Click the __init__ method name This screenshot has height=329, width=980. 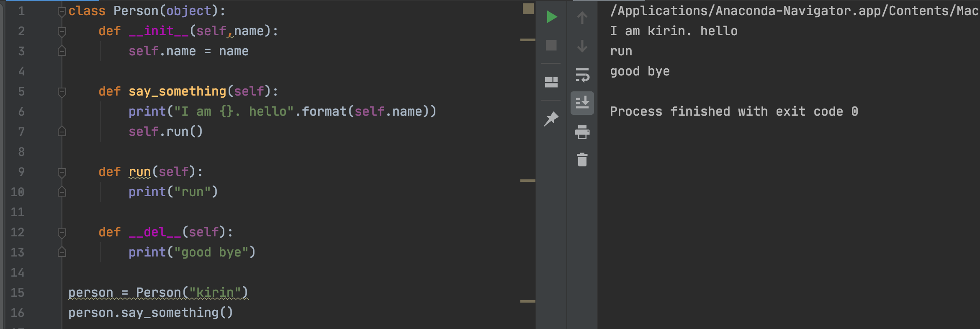coord(159,31)
